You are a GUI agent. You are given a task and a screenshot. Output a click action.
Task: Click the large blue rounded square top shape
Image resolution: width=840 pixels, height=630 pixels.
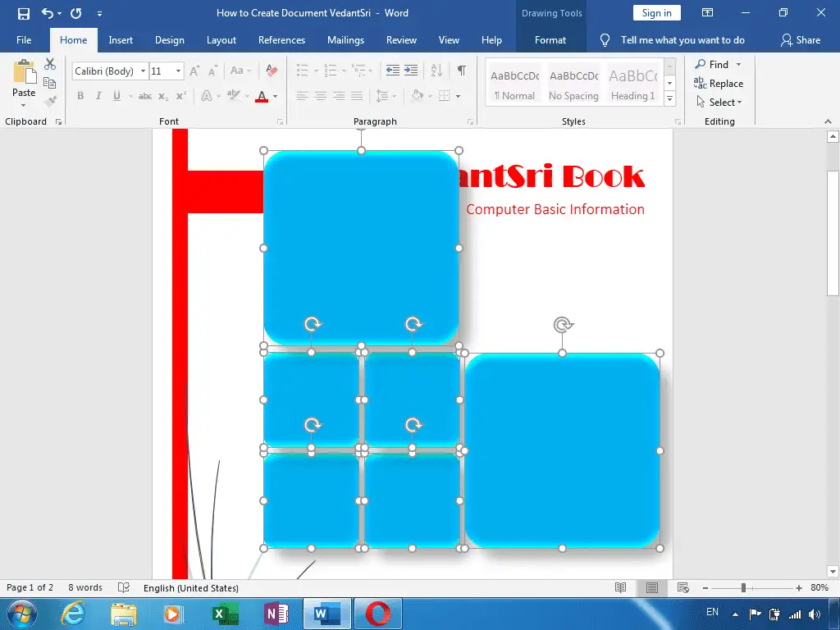point(361,248)
